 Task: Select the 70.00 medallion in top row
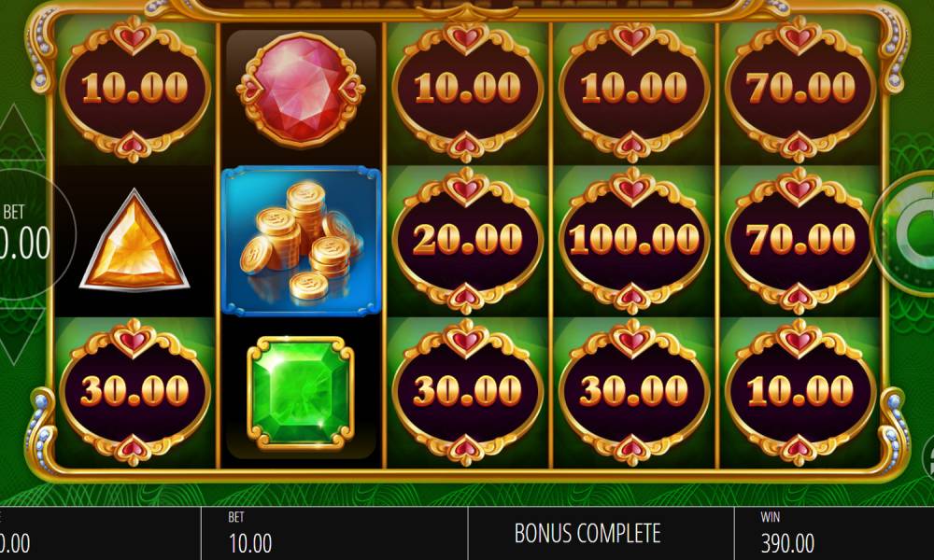point(800,90)
